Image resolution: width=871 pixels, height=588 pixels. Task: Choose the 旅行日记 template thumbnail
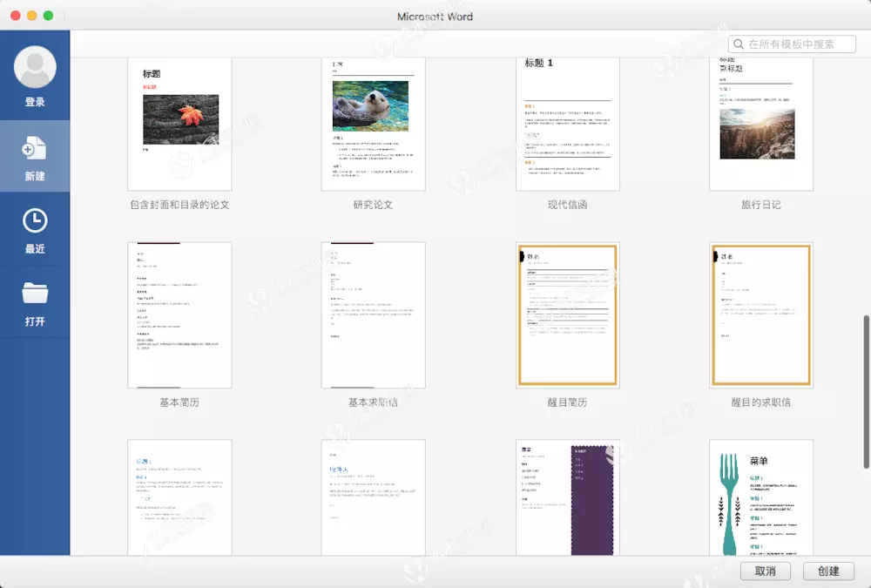pyautogui.click(x=761, y=124)
